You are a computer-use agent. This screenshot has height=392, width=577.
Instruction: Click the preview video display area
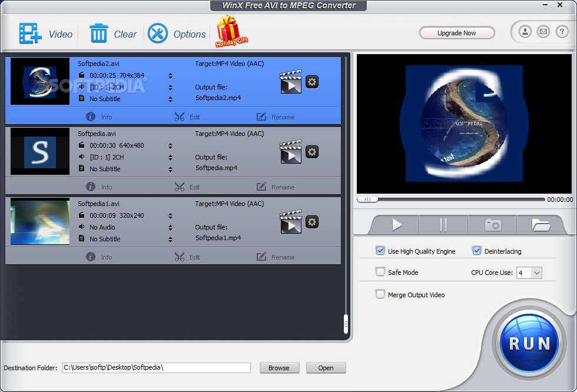[464, 124]
